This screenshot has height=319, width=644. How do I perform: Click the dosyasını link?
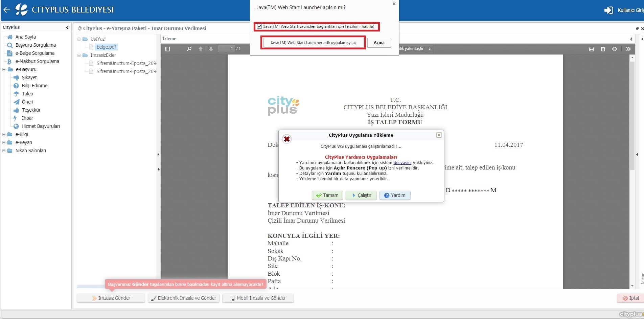[x=402, y=163]
